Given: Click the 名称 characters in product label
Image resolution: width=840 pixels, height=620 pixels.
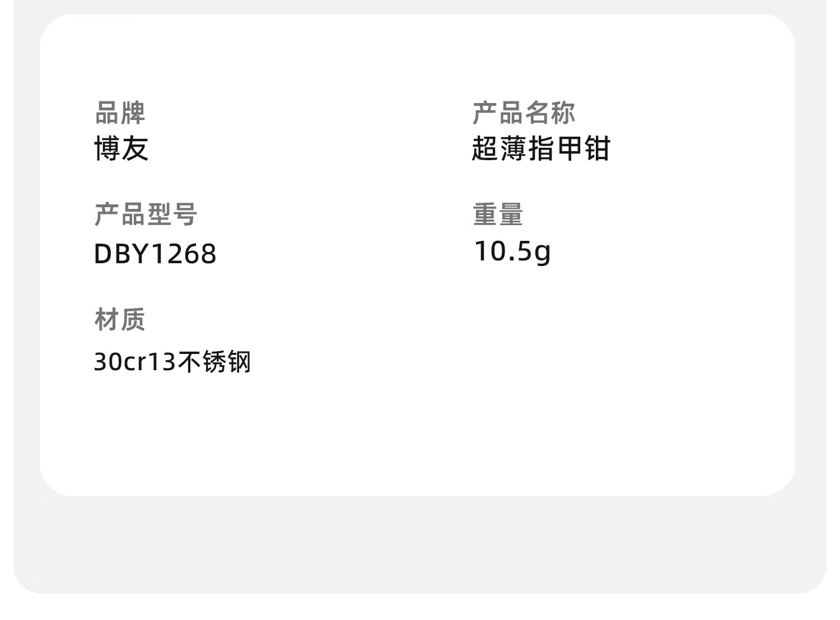Looking at the screenshot, I should (x=550, y=113).
